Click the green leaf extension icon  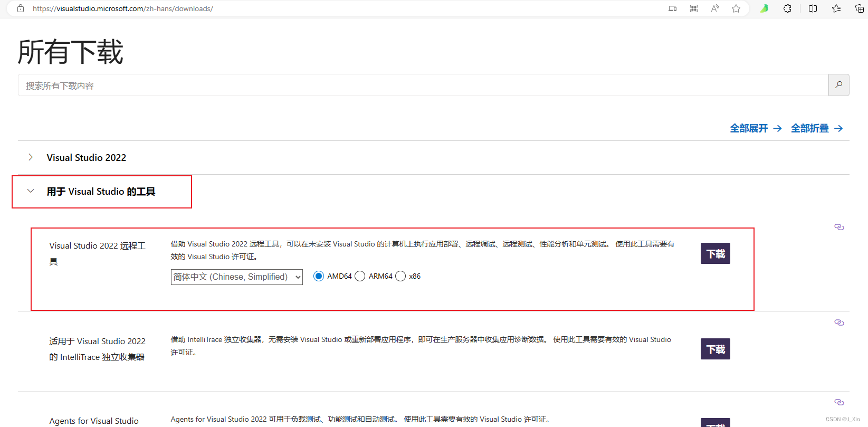[764, 8]
